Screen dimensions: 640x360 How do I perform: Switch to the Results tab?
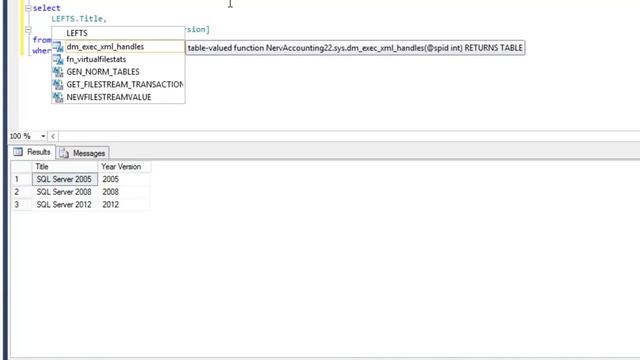pyautogui.click(x=32, y=152)
